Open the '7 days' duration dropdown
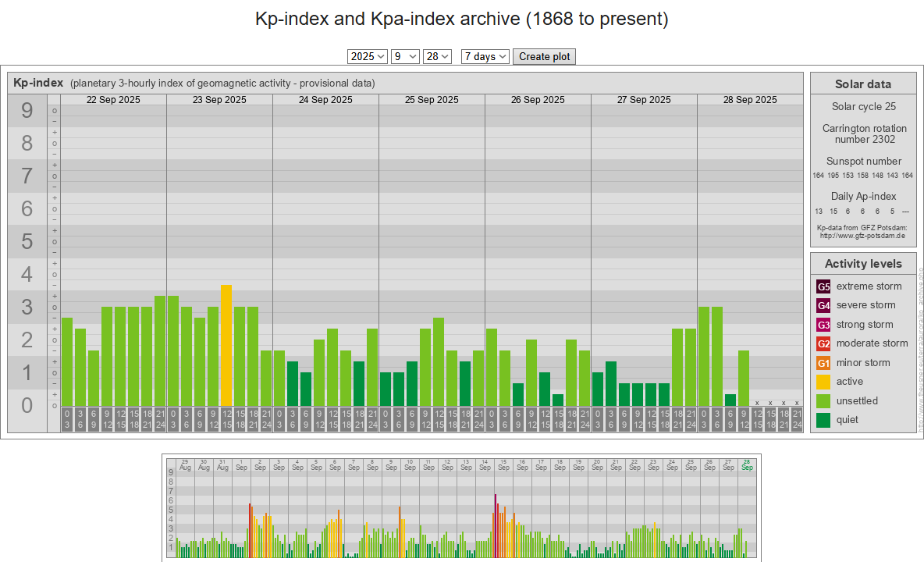 click(x=485, y=56)
